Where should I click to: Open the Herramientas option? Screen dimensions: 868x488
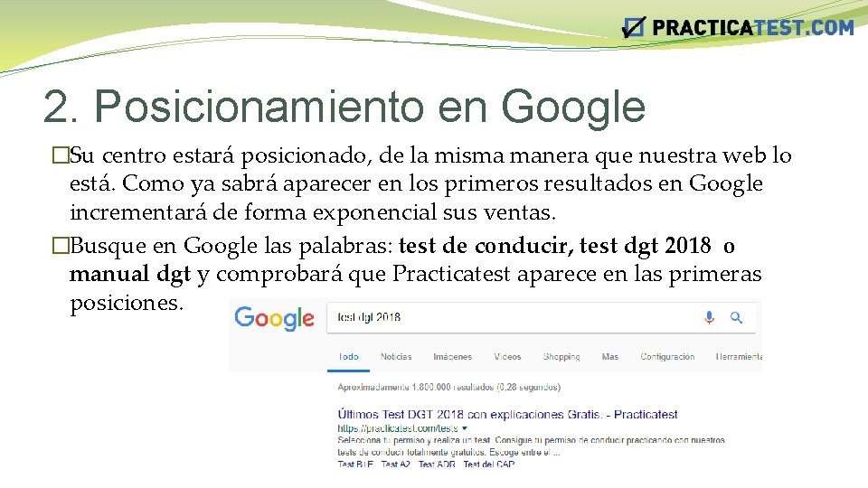click(x=739, y=357)
